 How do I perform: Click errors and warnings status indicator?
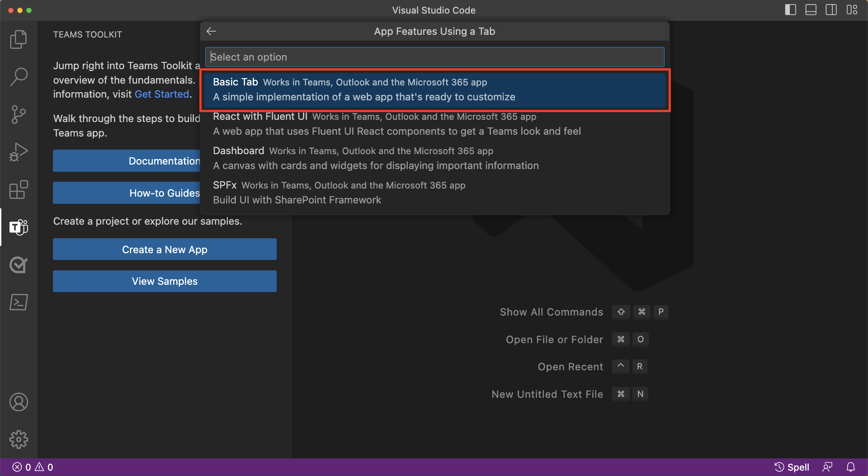33,467
